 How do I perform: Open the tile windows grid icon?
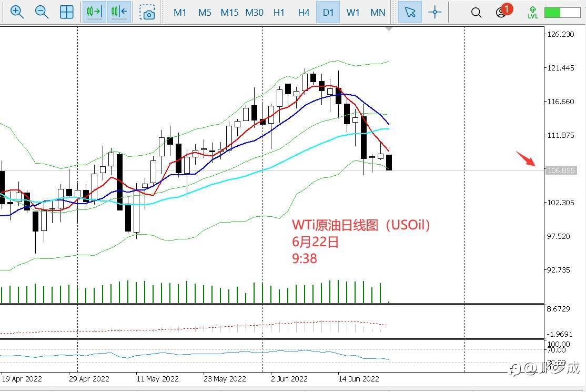point(66,12)
